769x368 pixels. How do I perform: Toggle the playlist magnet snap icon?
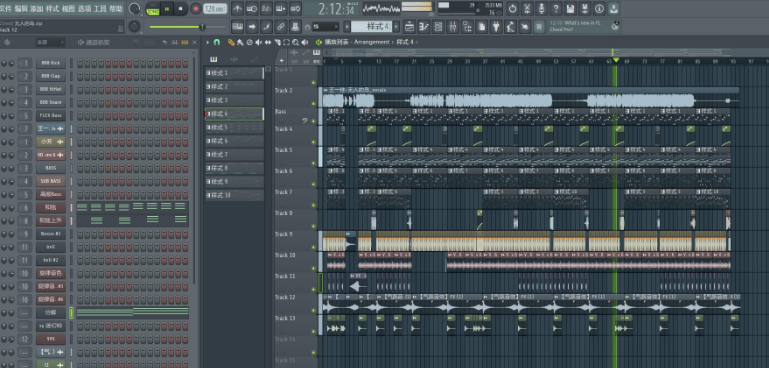pos(216,42)
